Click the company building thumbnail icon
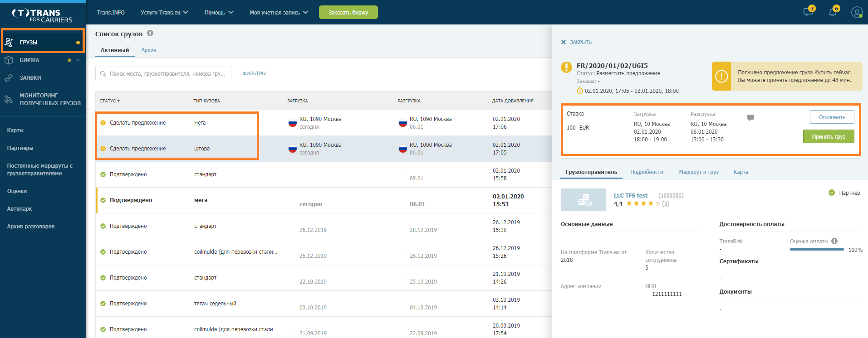Screen dimensions: 868x338 tap(584, 200)
